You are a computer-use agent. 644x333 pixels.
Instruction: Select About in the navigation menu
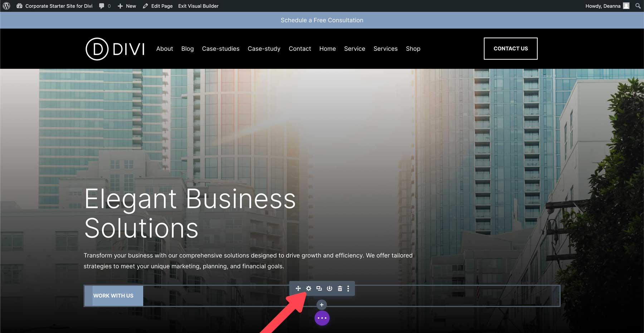[164, 49]
